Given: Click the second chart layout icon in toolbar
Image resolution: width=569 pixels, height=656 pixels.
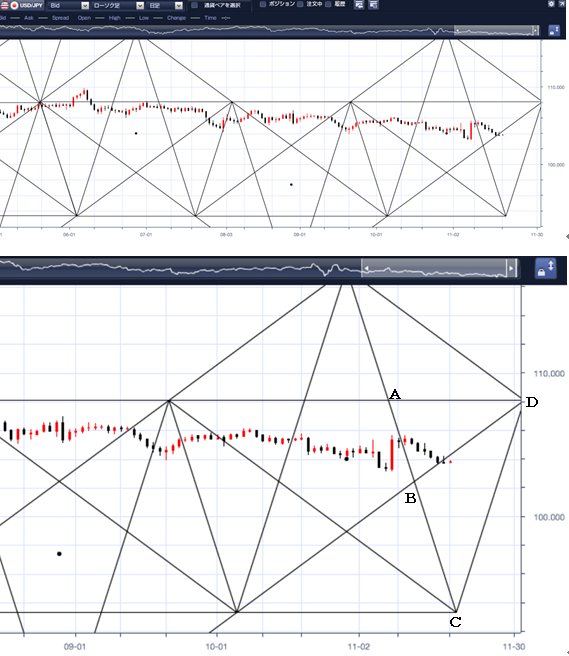Looking at the screenshot, I should tap(374, 5).
